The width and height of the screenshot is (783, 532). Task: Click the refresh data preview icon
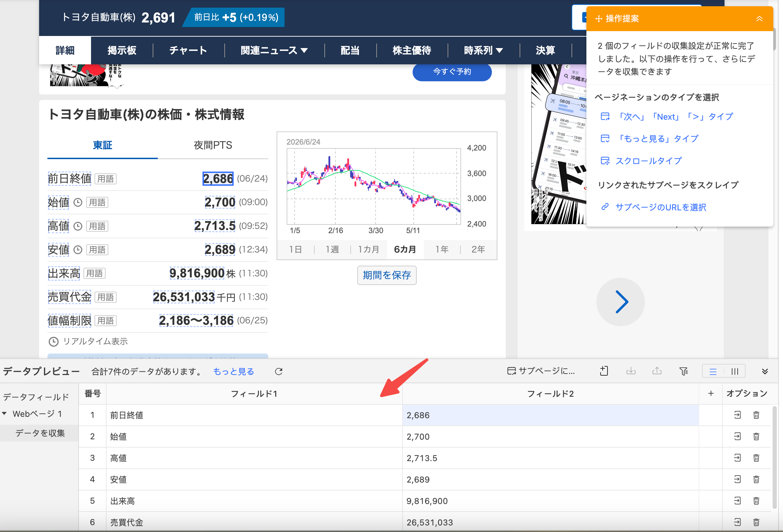click(x=279, y=372)
